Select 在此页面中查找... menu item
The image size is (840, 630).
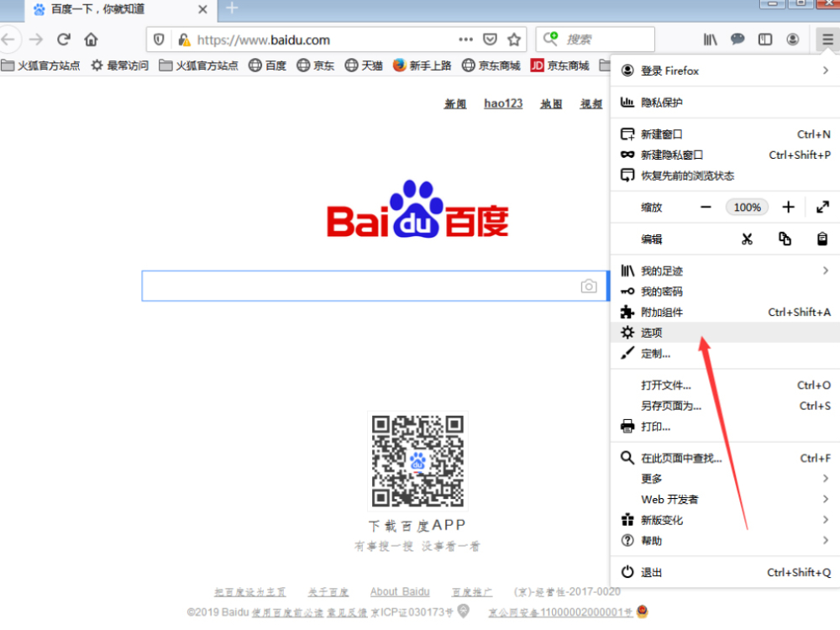tap(726, 458)
